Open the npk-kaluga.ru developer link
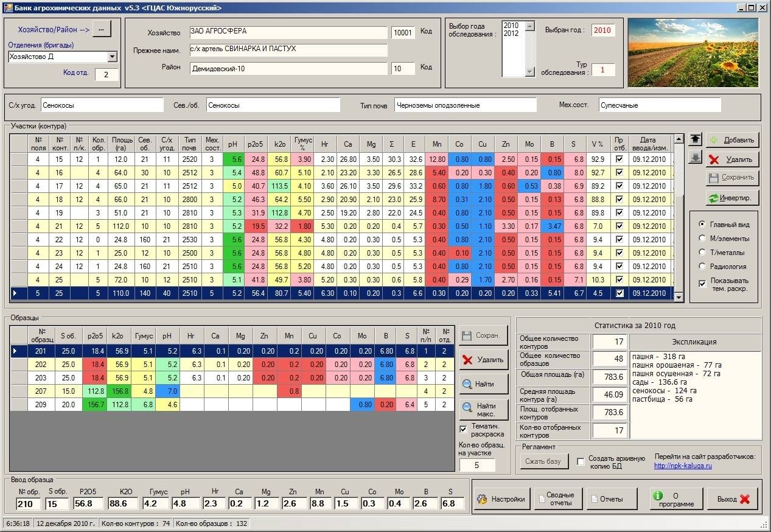771x532 pixels. [x=683, y=466]
